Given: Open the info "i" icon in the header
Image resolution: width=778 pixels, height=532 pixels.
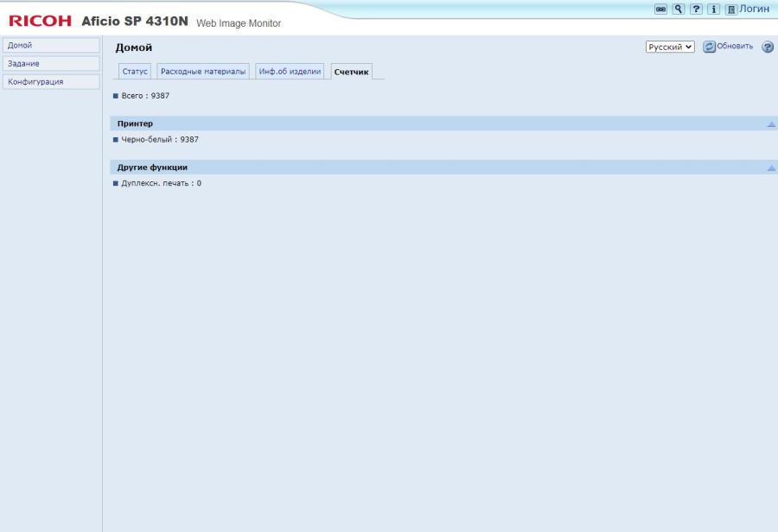Looking at the screenshot, I should coord(713,9).
